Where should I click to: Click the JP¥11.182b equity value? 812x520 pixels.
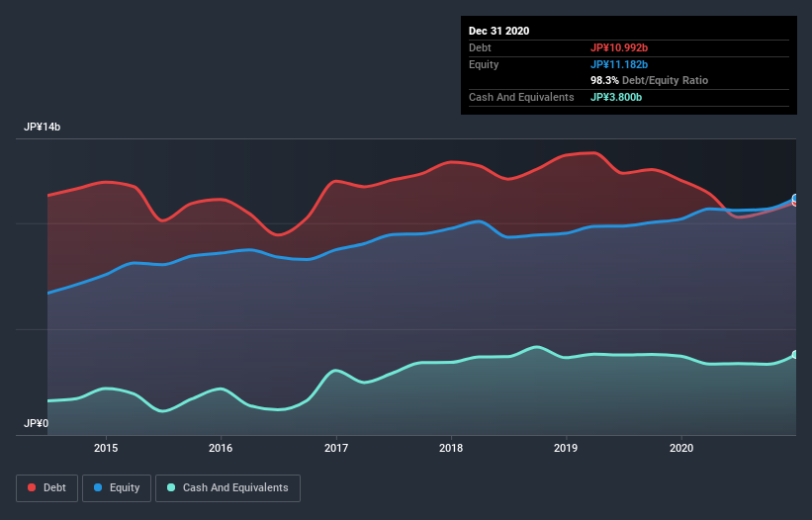tap(619, 64)
